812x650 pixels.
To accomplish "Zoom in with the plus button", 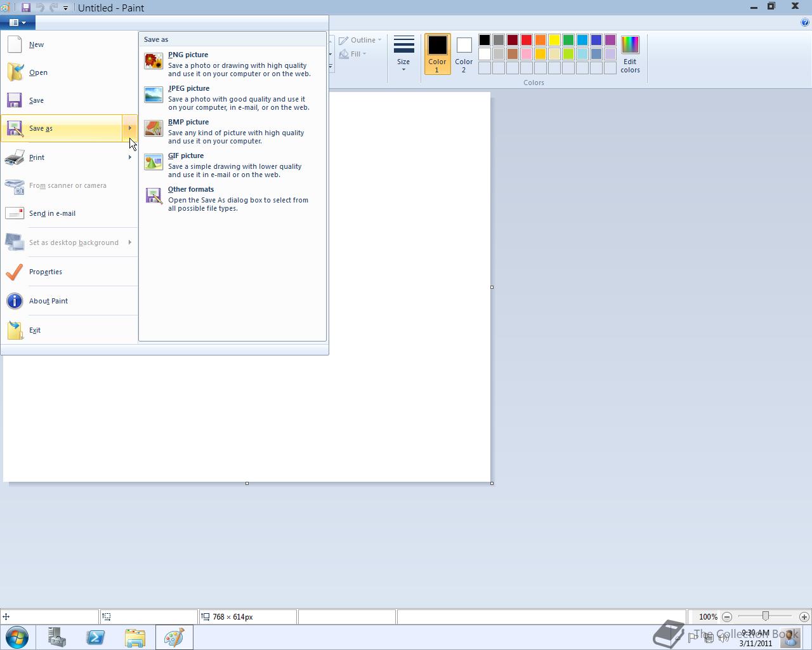I will 804,617.
